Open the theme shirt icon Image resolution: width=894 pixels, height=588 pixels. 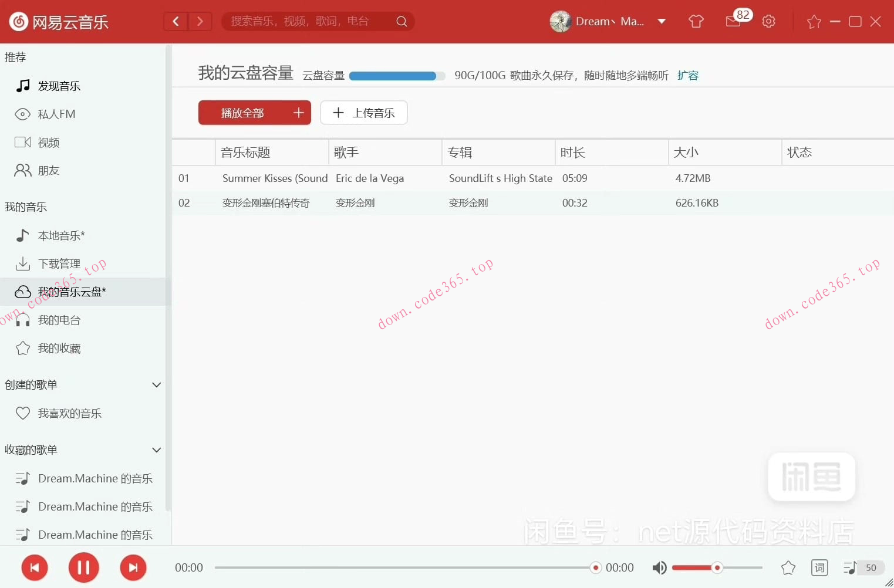pyautogui.click(x=696, y=21)
